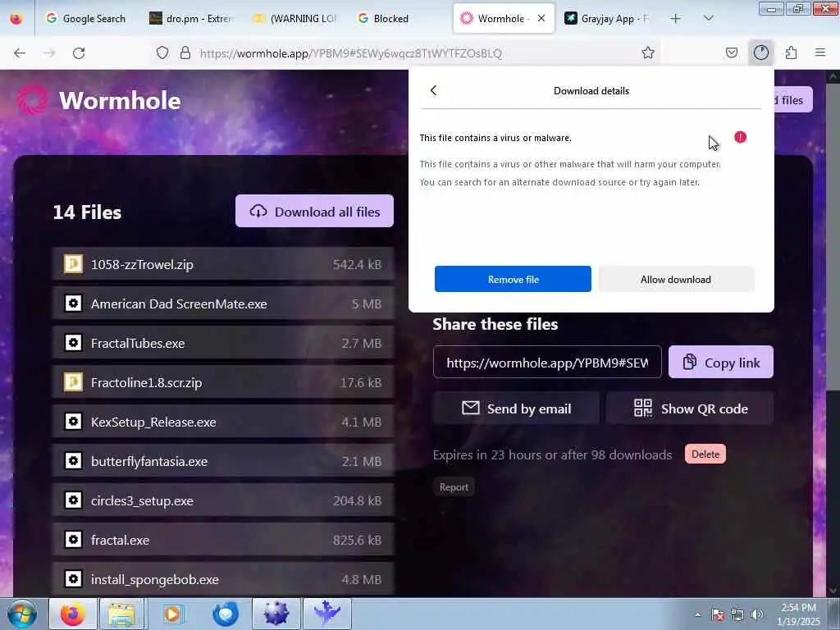The width and height of the screenshot is (840, 630).
Task: Open the Windows Start button
Action: click(22, 614)
